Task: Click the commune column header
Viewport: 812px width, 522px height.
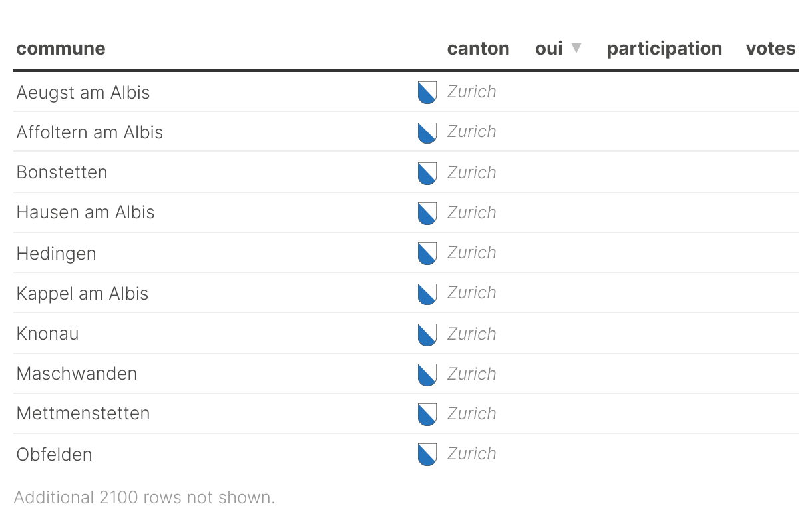Action: coord(61,49)
